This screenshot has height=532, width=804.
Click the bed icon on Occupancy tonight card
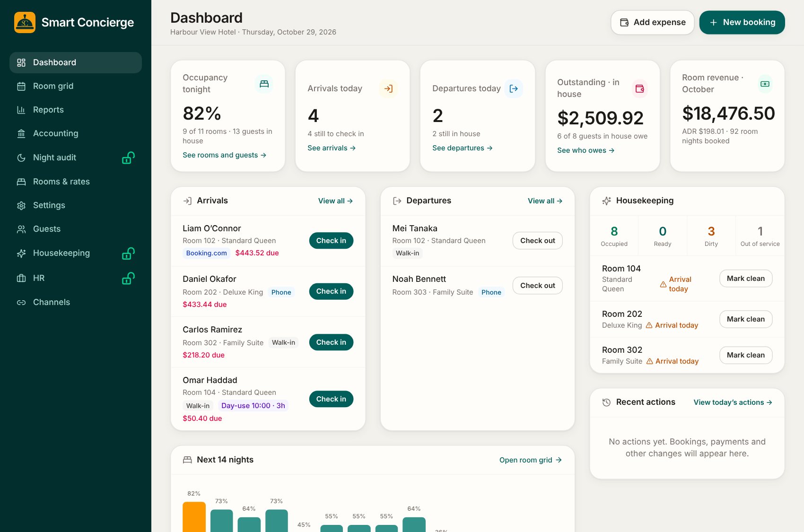264,84
